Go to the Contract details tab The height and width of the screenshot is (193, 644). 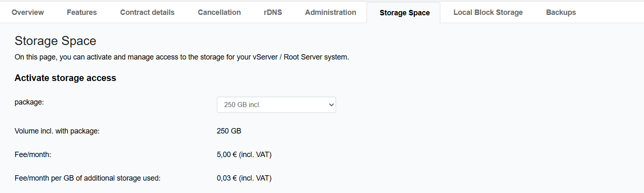pyautogui.click(x=147, y=12)
